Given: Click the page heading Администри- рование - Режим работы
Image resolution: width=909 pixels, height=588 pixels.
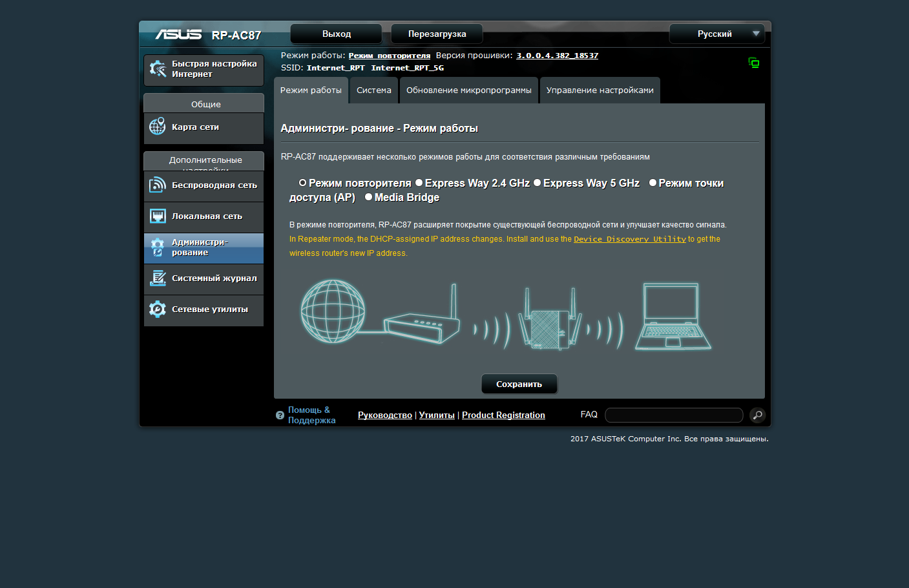Looking at the screenshot, I should pyautogui.click(x=379, y=129).
